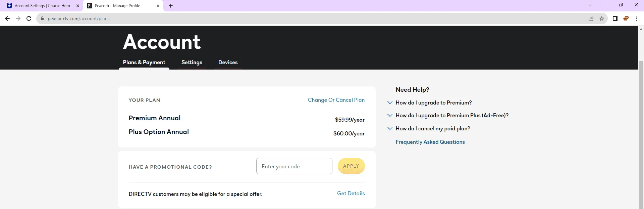Switch to the Devices account tab
644x209 pixels.
coord(228,62)
